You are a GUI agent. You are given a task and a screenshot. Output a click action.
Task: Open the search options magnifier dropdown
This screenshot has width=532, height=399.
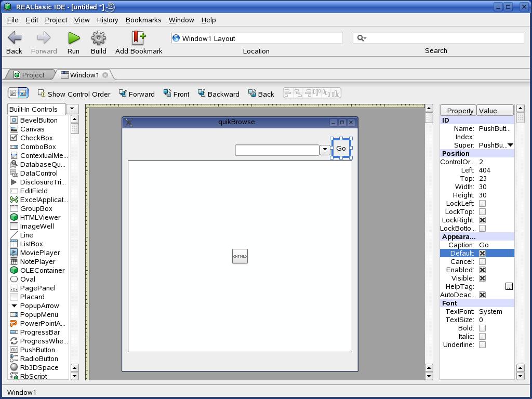click(362, 38)
